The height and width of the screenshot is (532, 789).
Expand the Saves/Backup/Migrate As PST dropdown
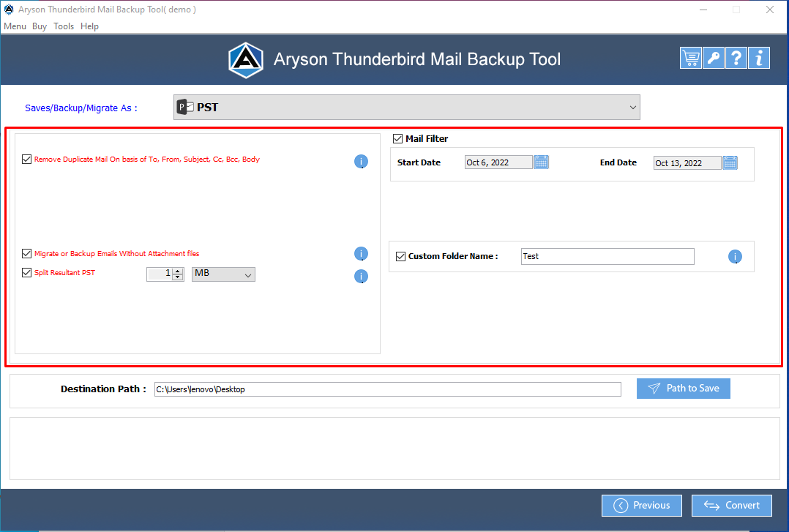[407, 108]
